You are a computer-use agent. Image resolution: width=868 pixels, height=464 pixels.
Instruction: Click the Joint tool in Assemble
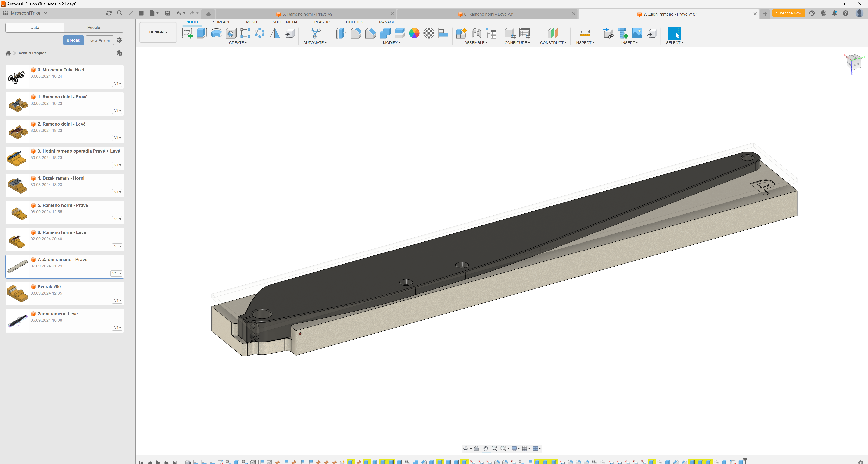click(476, 33)
